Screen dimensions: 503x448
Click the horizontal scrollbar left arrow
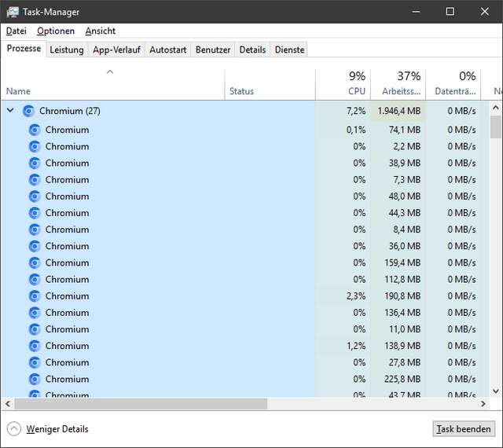coord(8,404)
